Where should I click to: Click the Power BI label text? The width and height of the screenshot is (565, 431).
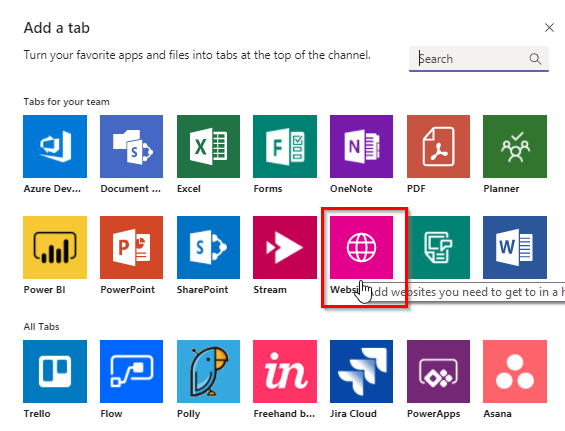click(44, 290)
